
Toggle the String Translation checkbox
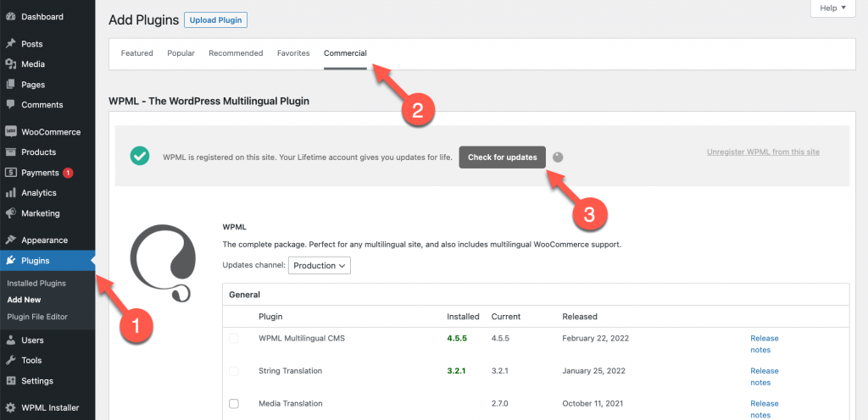click(x=234, y=371)
